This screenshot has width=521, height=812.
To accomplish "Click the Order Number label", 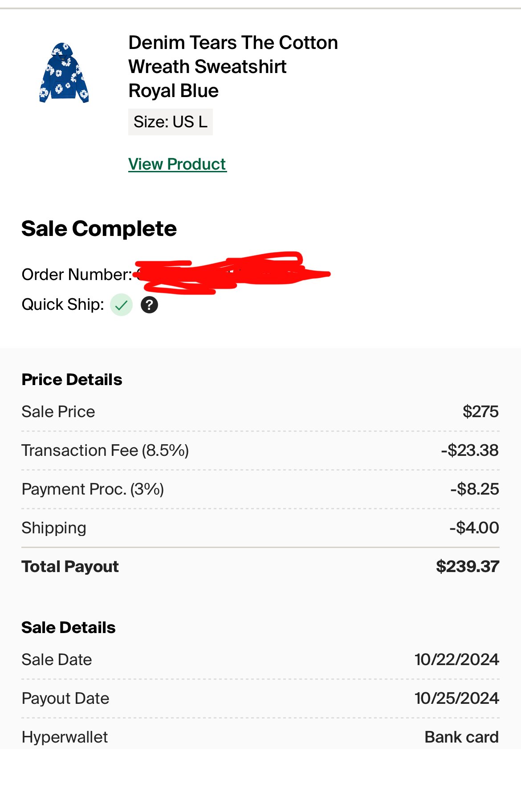I will [x=77, y=275].
